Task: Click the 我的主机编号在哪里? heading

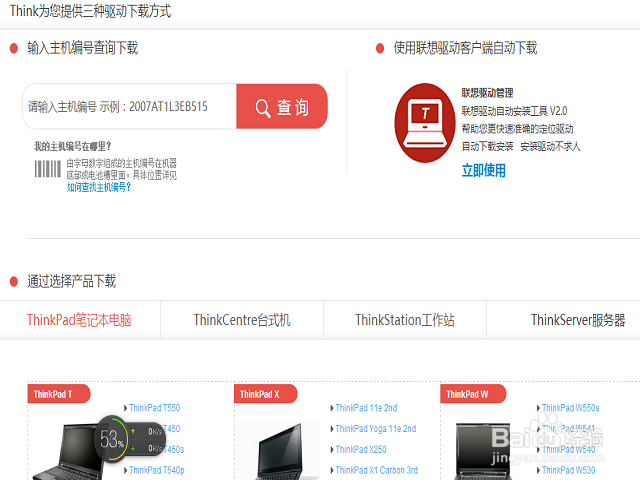Action: click(x=72, y=146)
